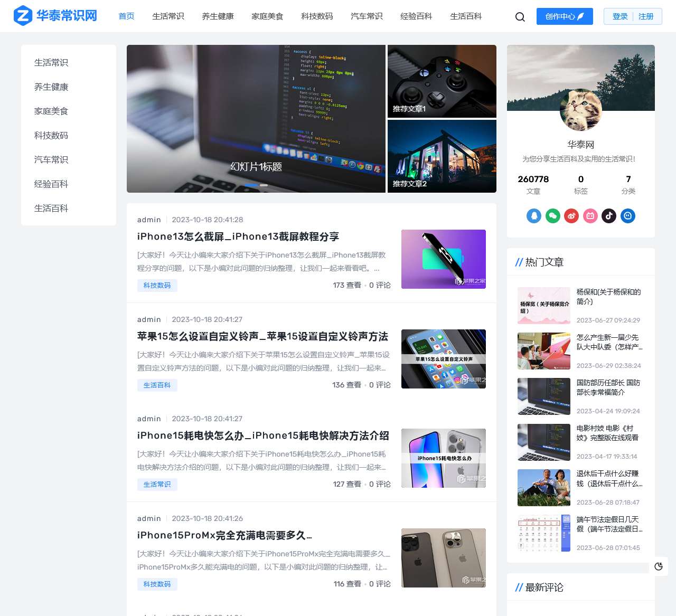Open the green WeChat social icon
Image resolution: width=676 pixels, height=616 pixels.
point(553,216)
